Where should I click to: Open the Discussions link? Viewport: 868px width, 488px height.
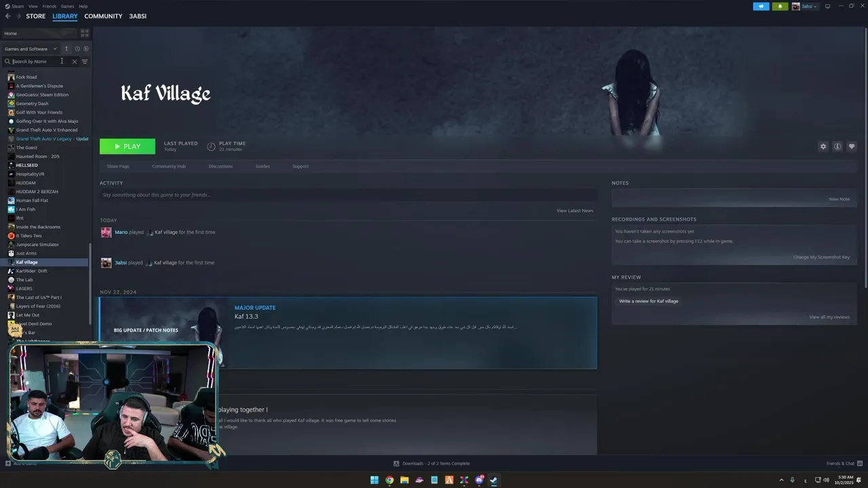[x=220, y=166]
